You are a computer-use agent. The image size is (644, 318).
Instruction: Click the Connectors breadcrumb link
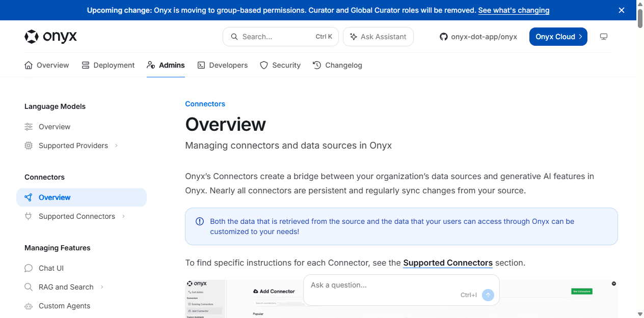click(x=205, y=104)
